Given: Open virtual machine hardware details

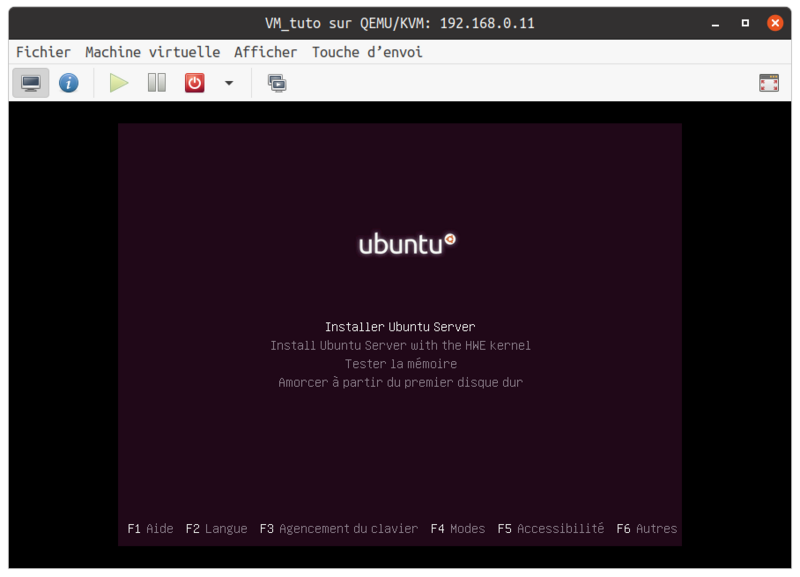Looking at the screenshot, I should pos(68,83).
